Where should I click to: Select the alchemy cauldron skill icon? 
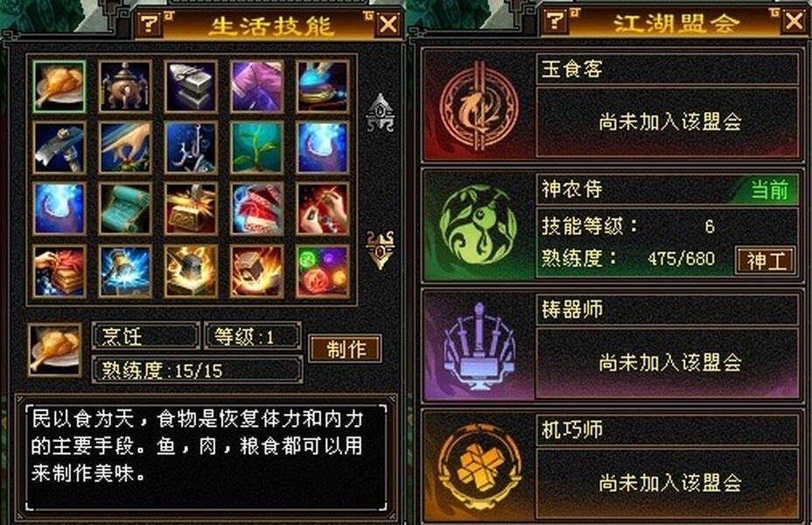tap(125, 87)
